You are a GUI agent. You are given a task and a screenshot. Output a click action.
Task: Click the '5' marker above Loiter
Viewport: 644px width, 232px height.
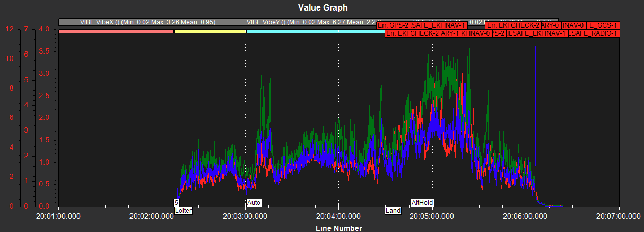tap(177, 203)
